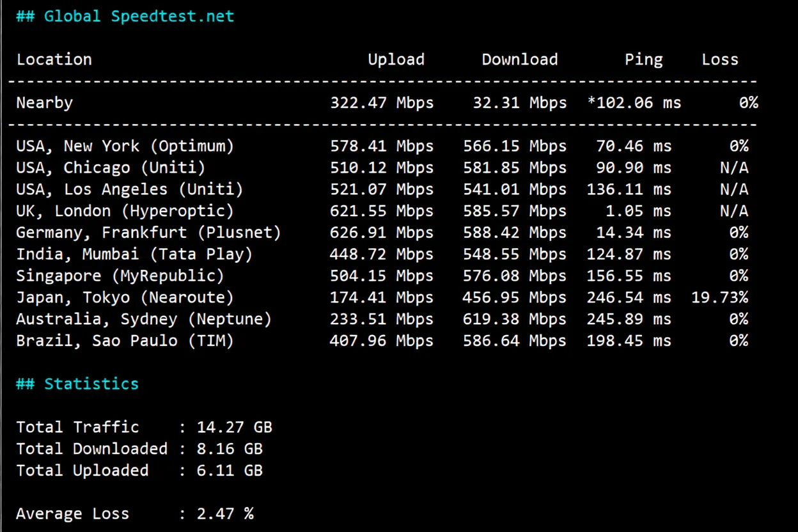This screenshot has width=798, height=532.
Task: Select Nearby upload value '322.47 Mbps'
Action: point(382,103)
